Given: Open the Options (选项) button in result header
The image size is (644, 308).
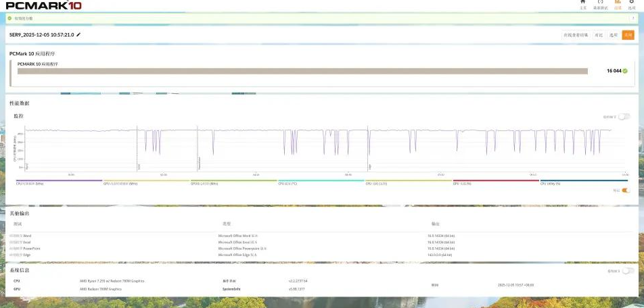Looking at the screenshot, I should tap(614, 35).
